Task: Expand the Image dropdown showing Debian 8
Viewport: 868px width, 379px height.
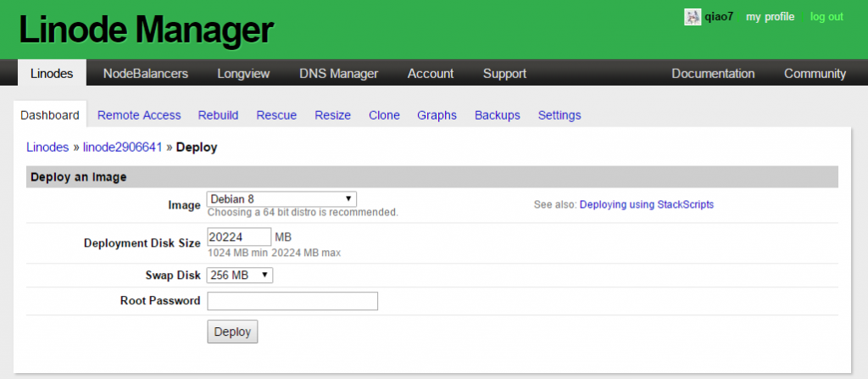Action: pos(281,199)
